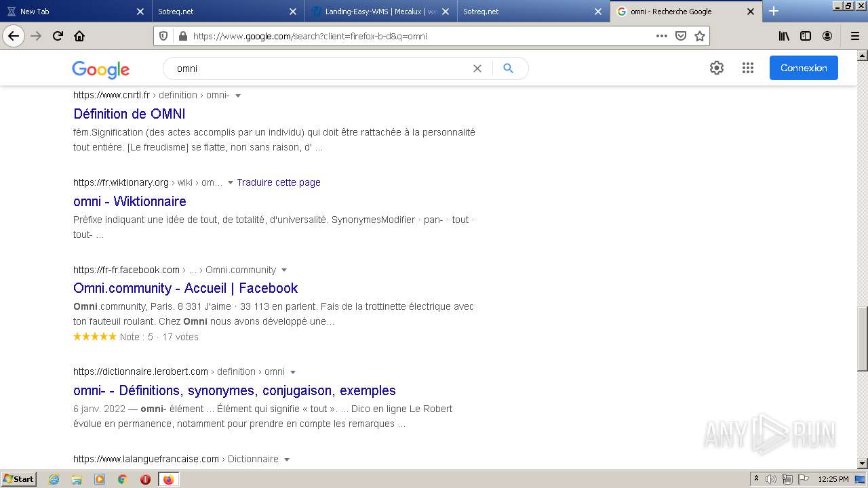Click the scrollbar down arrow
The height and width of the screenshot is (488, 868).
pos(863,464)
